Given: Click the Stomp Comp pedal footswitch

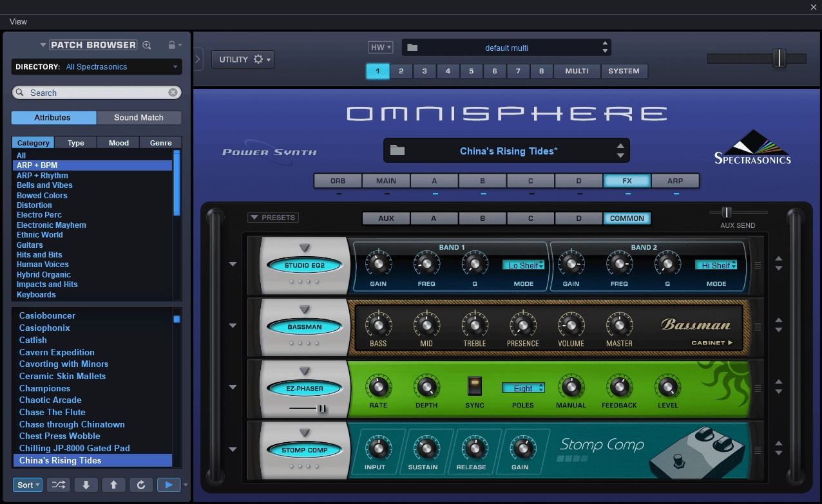Looking at the screenshot, I should [677, 462].
